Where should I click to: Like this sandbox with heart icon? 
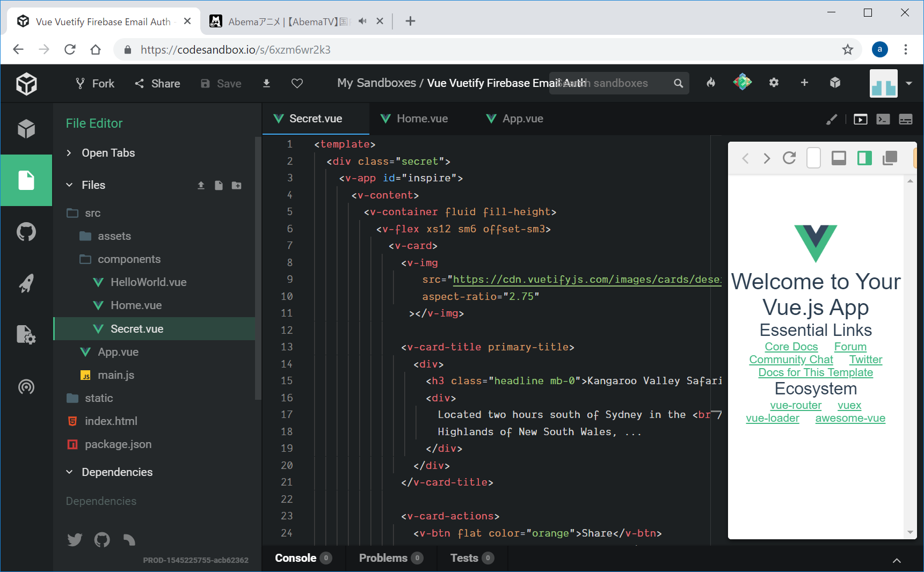click(x=297, y=83)
